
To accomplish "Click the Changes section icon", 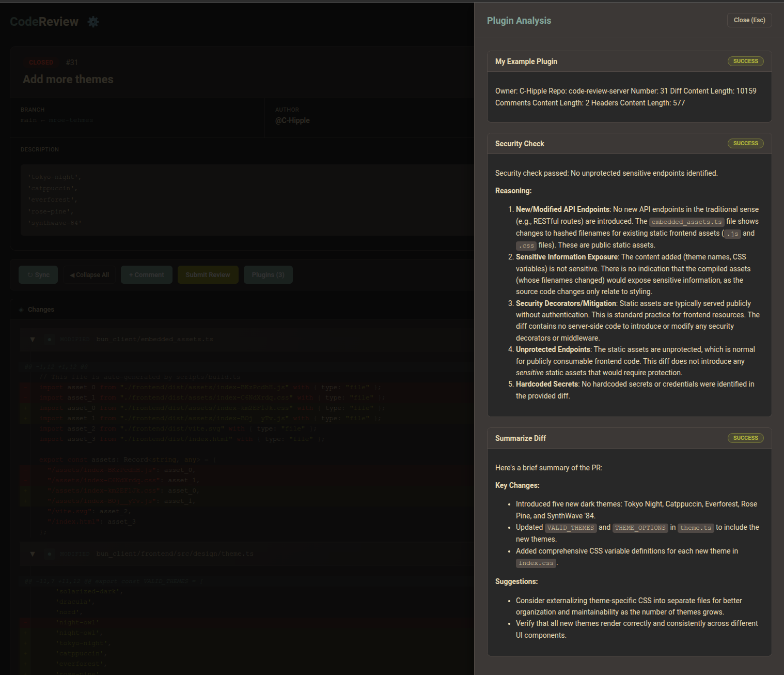I will click(22, 310).
